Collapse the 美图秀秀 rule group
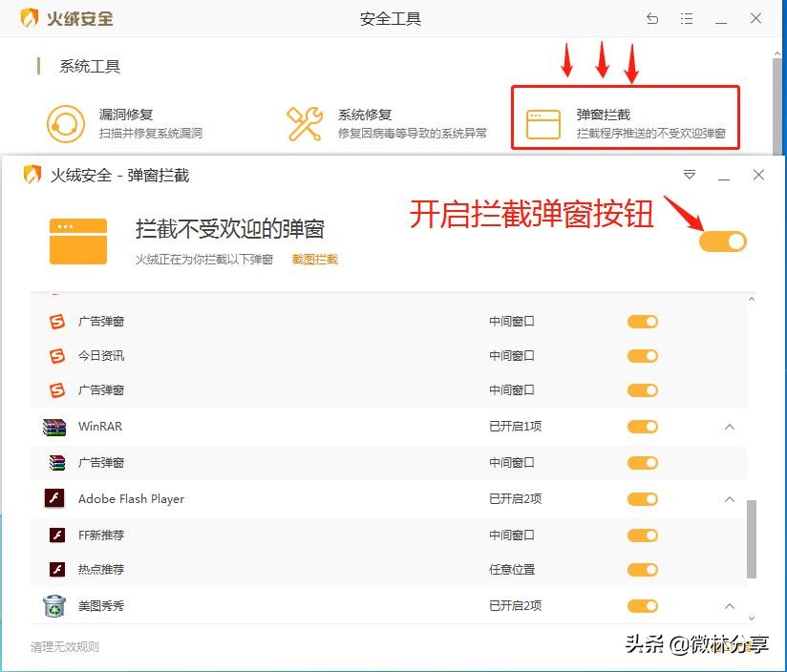The height and width of the screenshot is (672, 787). click(x=730, y=606)
